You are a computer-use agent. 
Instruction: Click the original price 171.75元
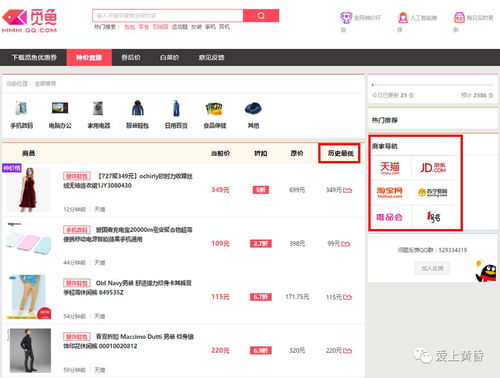click(297, 297)
